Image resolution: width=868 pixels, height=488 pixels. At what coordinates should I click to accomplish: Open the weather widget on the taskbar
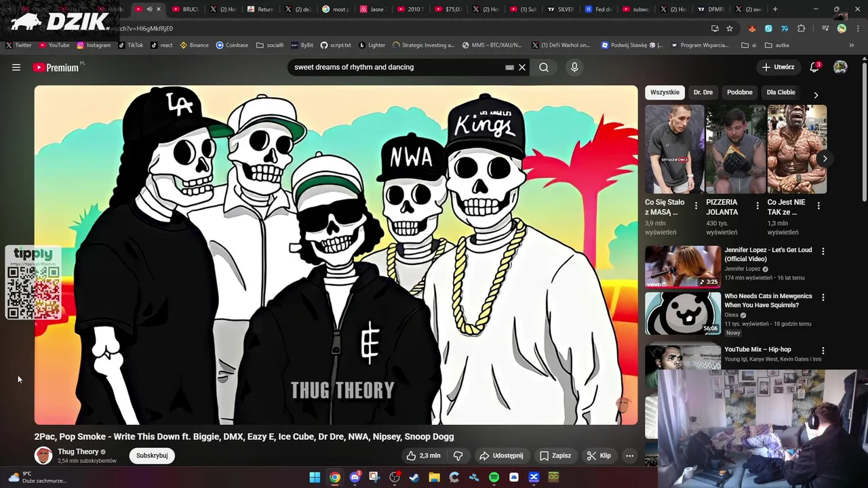(37, 477)
